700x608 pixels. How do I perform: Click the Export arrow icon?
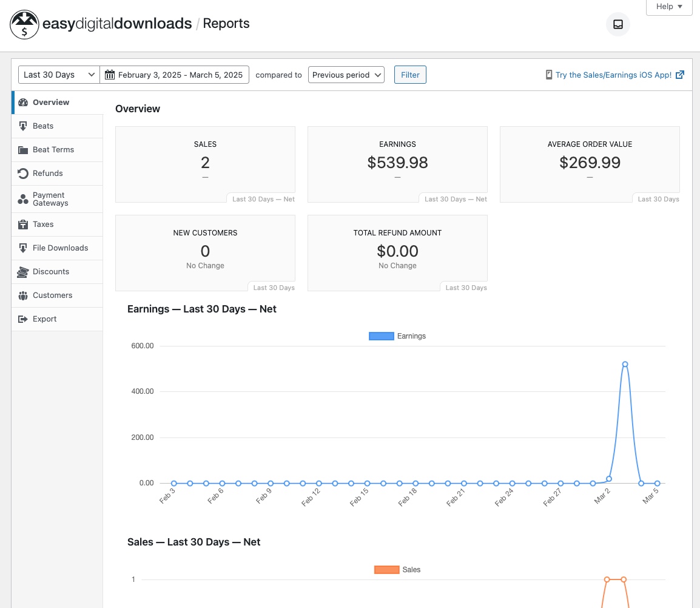click(x=23, y=319)
